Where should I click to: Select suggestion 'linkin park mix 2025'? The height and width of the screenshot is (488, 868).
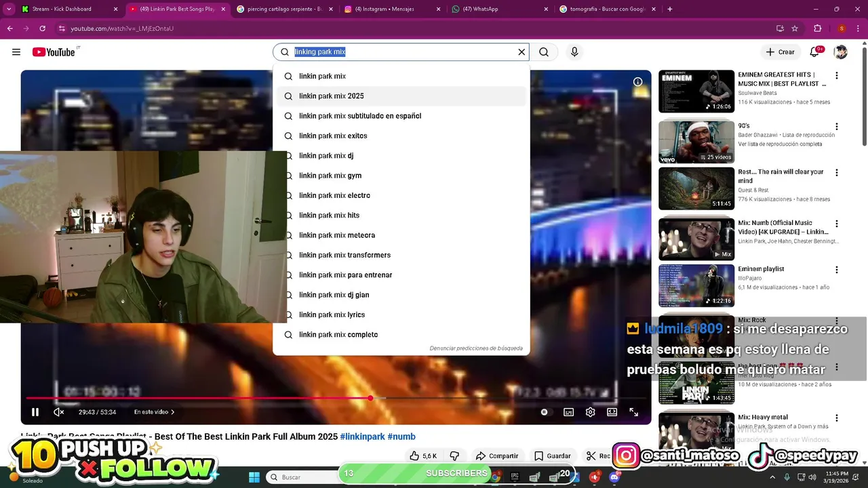(401, 96)
